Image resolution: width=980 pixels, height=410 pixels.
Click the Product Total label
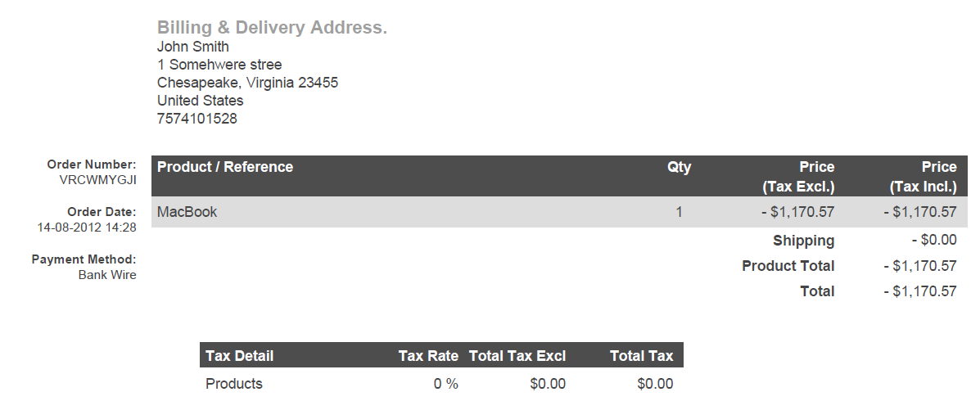[788, 266]
